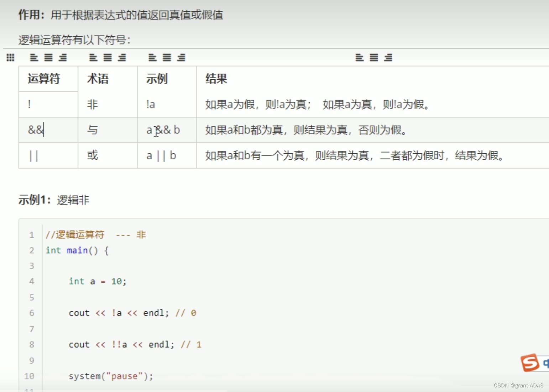Click code line cout << !a << endl;

pos(119,313)
